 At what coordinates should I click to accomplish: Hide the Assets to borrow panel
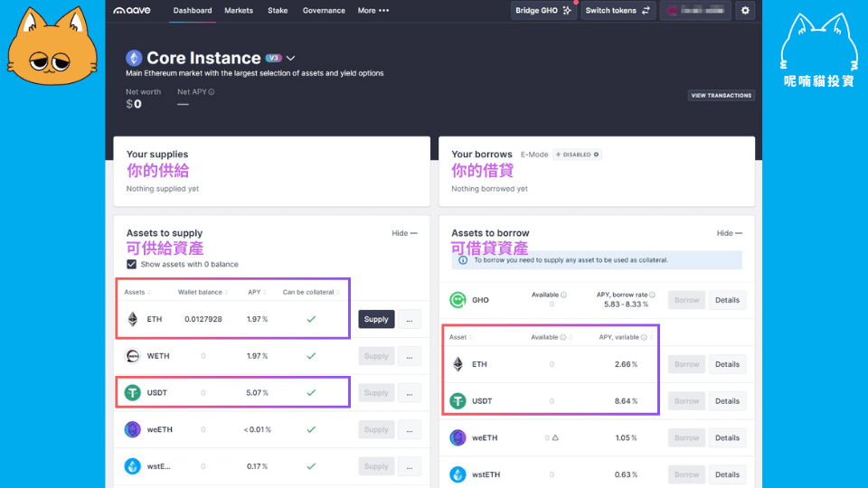729,233
